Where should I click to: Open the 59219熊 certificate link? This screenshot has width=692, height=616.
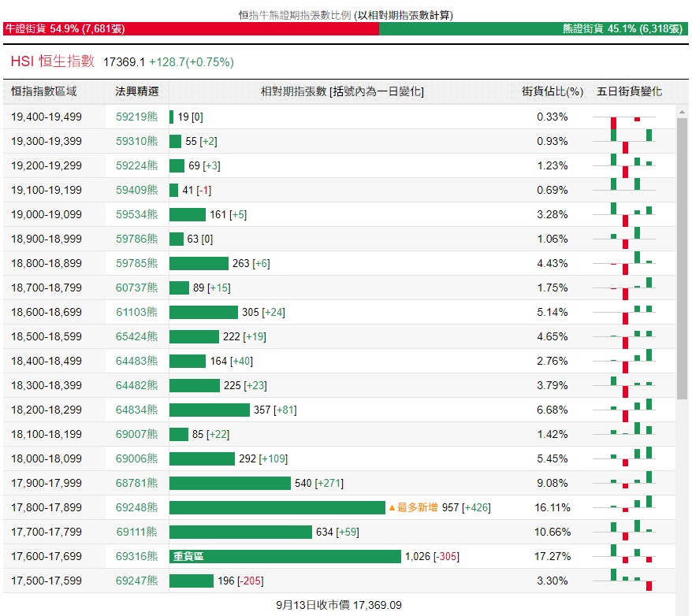(136, 117)
